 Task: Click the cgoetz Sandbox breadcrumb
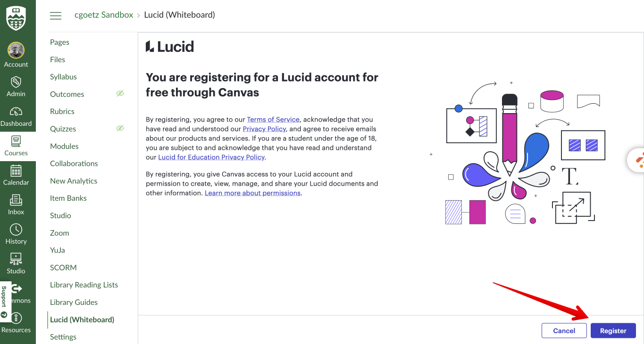coord(104,15)
